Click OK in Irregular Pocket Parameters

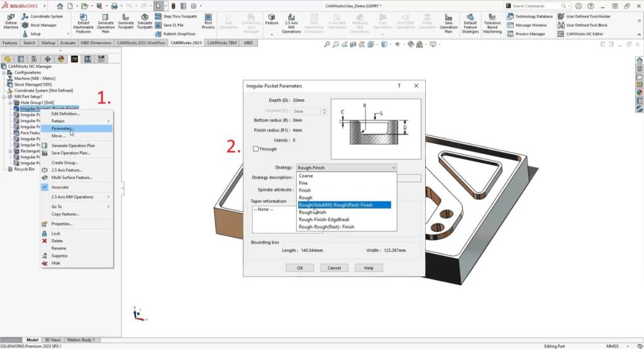click(300, 268)
